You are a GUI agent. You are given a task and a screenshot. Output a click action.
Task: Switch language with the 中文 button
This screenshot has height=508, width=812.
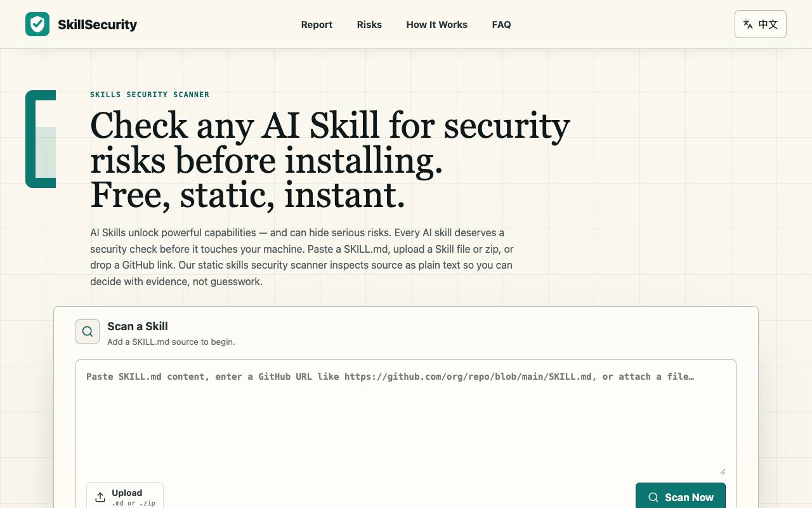tap(760, 24)
